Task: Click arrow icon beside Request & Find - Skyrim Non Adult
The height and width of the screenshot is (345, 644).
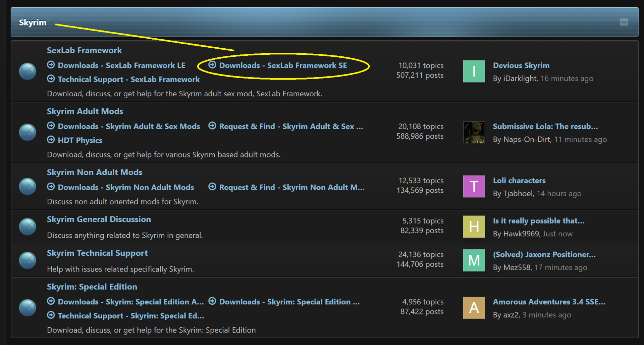Action: (212, 187)
